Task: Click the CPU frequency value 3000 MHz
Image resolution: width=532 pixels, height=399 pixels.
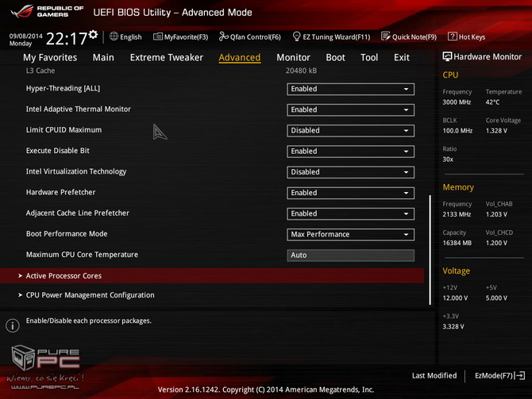Action: point(457,102)
